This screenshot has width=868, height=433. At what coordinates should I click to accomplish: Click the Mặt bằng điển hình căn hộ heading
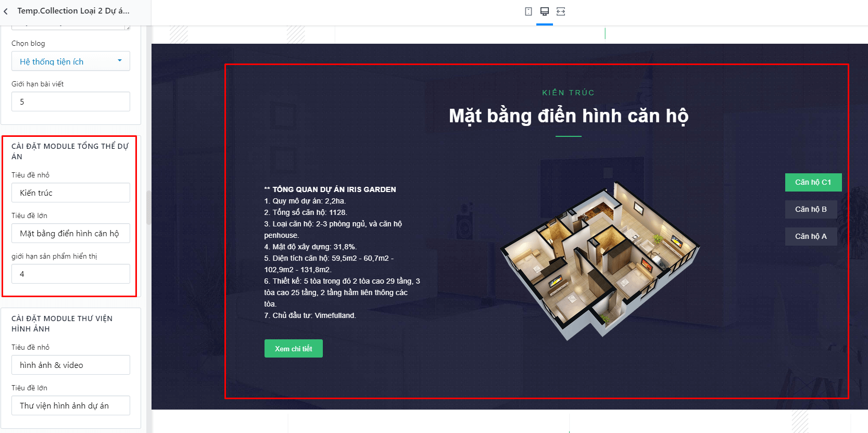coord(569,116)
